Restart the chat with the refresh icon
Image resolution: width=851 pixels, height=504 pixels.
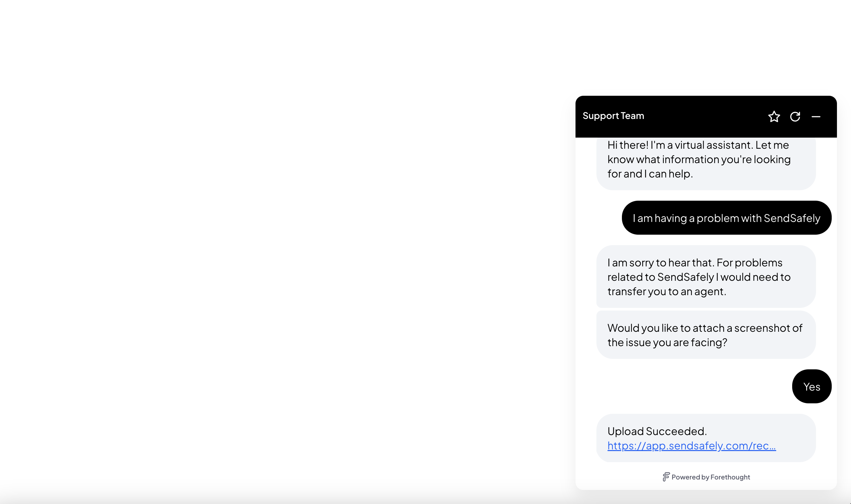click(795, 116)
